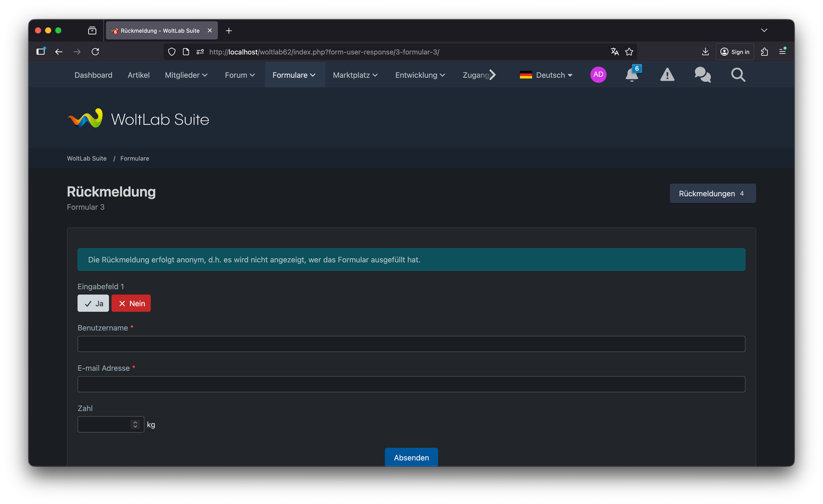Open the search magnifier icon
The width and height of the screenshot is (823, 504).
coord(738,75)
